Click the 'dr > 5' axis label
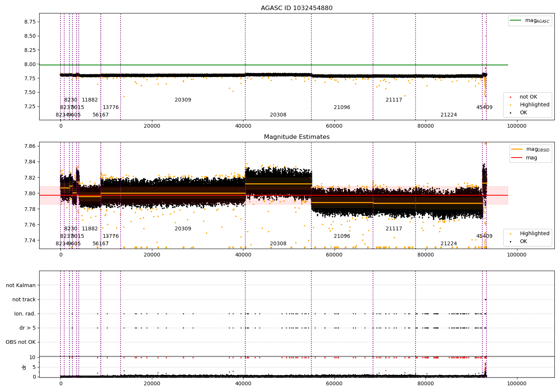The image size is (560, 392). [28, 328]
